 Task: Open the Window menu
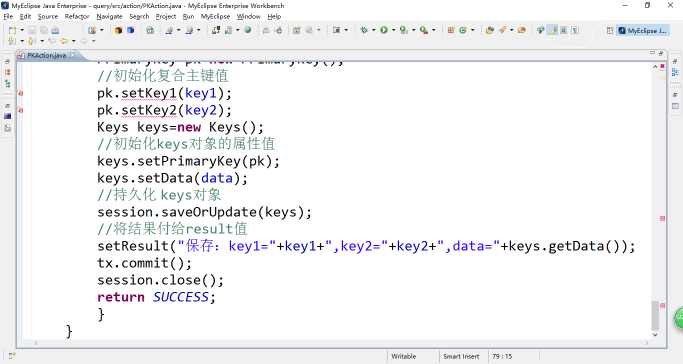click(248, 17)
